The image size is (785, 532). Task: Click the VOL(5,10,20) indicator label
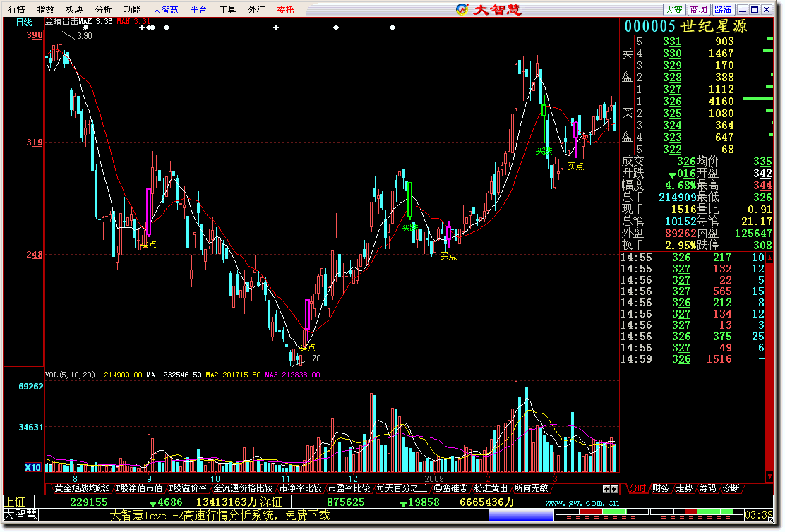pyautogui.click(x=70, y=375)
